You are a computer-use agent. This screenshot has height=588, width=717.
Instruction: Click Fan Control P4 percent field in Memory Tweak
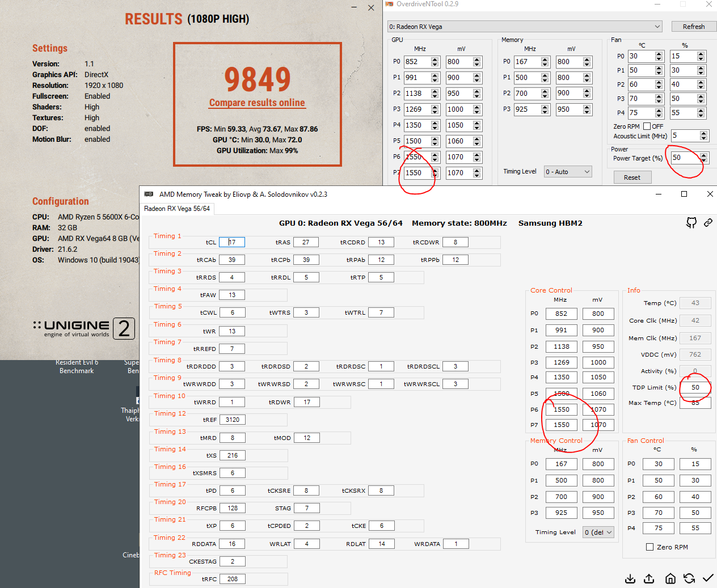pos(695,528)
